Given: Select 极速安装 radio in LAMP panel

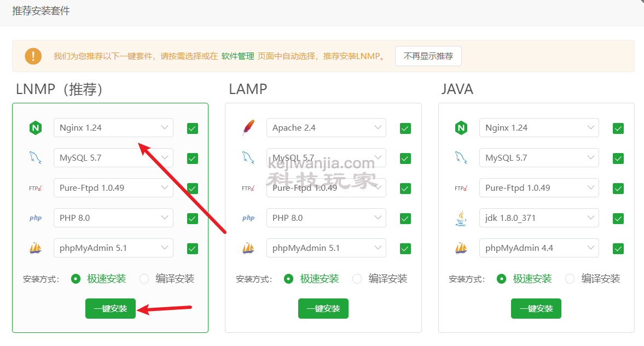Looking at the screenshot, I should click(288, 279).
